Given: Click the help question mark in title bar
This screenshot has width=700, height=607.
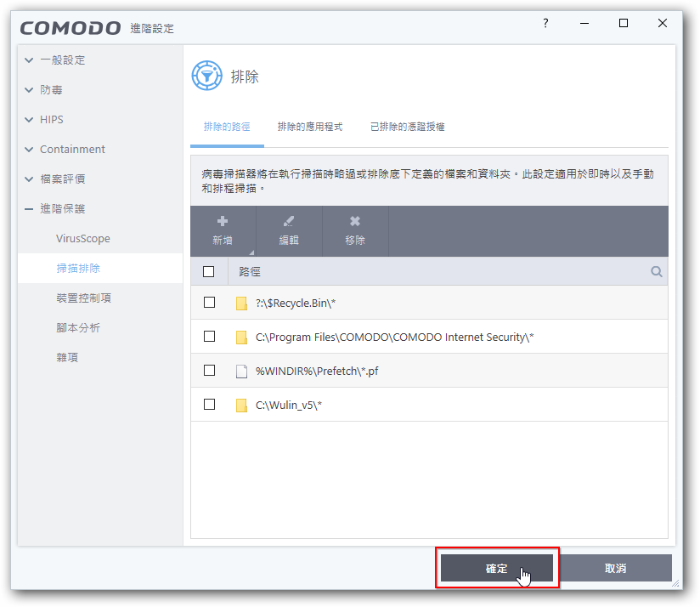Looking at the screenshot, I should point(545,24).
